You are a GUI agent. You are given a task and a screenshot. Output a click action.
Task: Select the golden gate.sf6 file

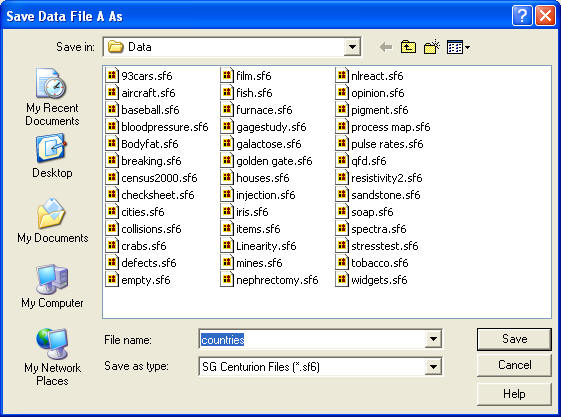tap(267, 161)
